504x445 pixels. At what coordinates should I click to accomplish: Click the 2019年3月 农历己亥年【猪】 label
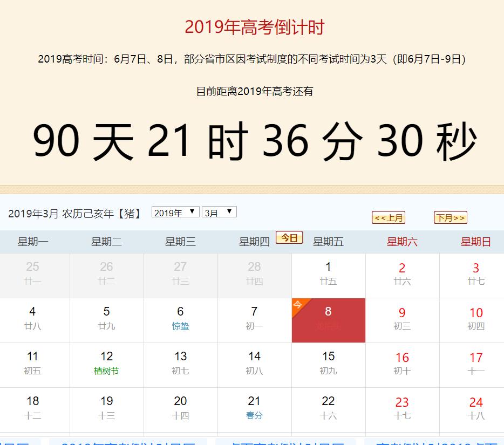pos(74,214)
